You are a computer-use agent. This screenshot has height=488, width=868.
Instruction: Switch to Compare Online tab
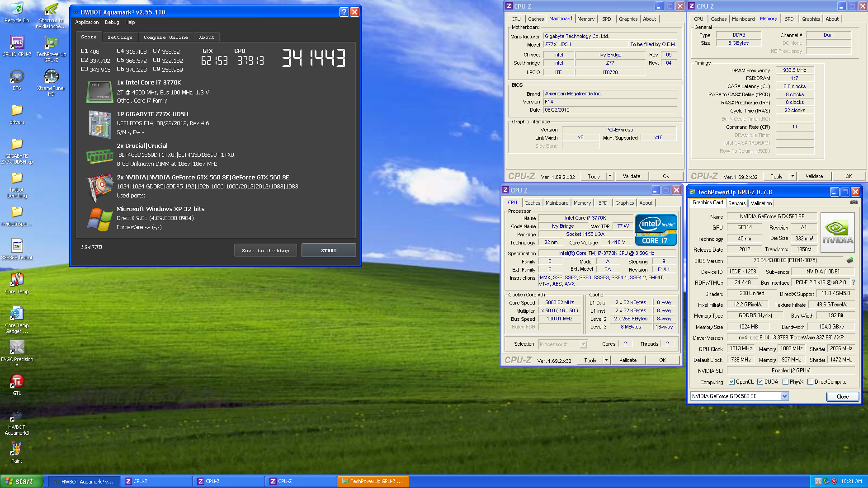[x=165, y=38]
